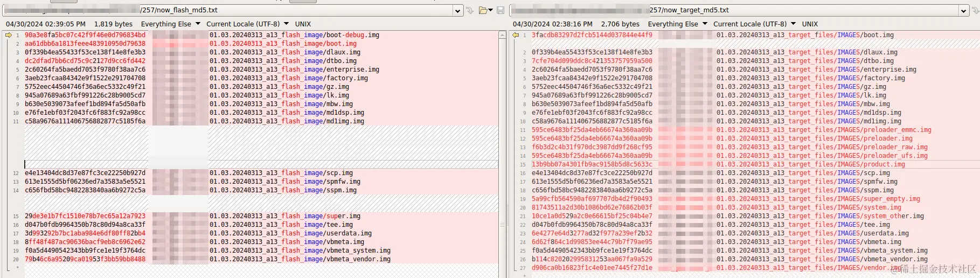Click the right line 'IMAGES/system.img'

coord(869,207)
